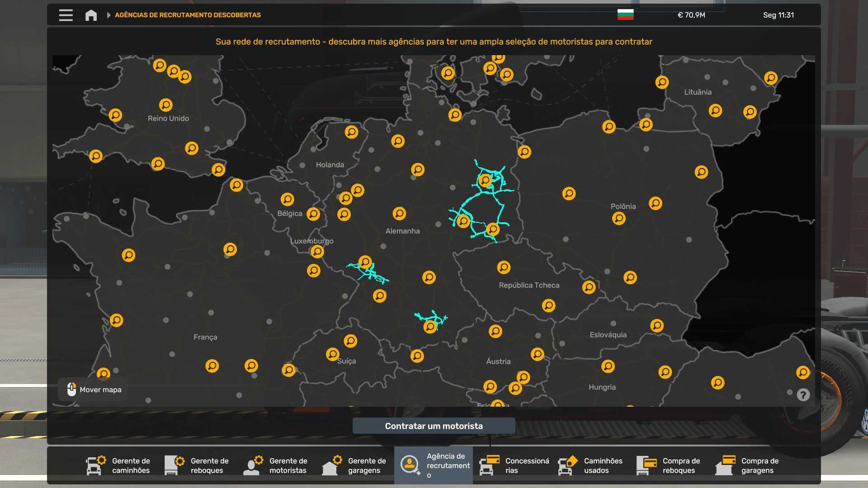This screenshot has width=868, height=488.
Task: Select recruitment agency marker near Luxemburgo label
Action: pyautogui.click(x=317, y=251)
